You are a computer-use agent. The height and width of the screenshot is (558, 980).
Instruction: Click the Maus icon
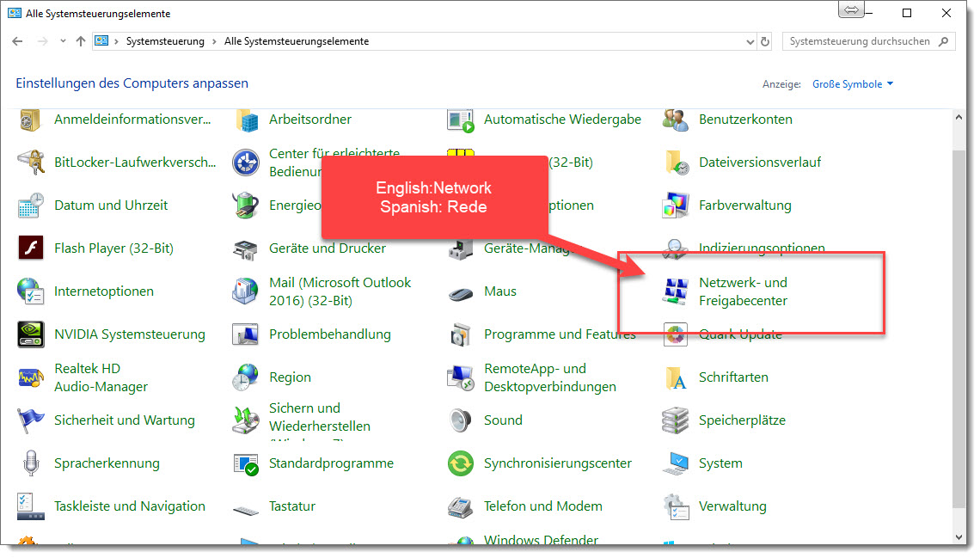[x=461, y=292]
